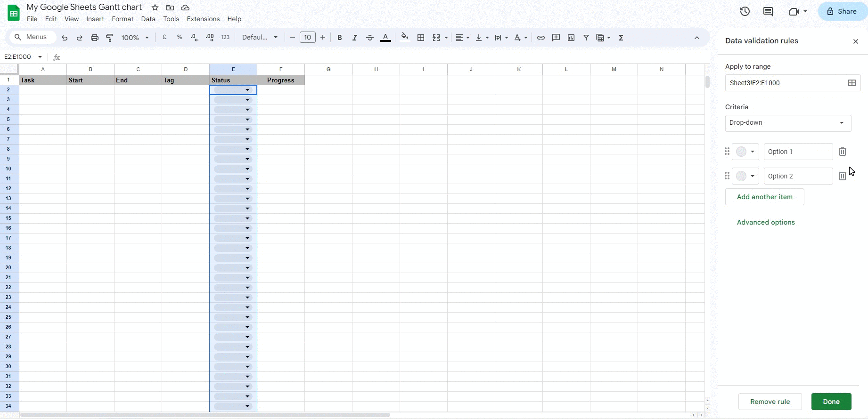Select the paint format tool

110,38
